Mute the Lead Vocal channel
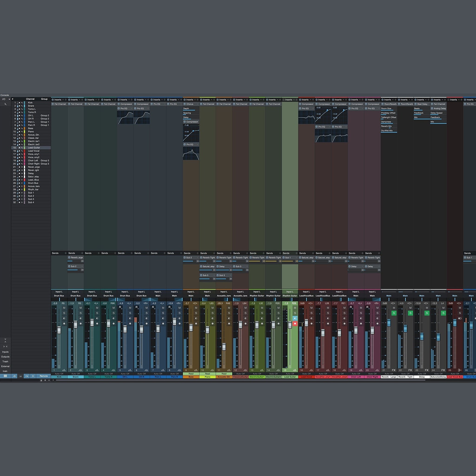 311,308
